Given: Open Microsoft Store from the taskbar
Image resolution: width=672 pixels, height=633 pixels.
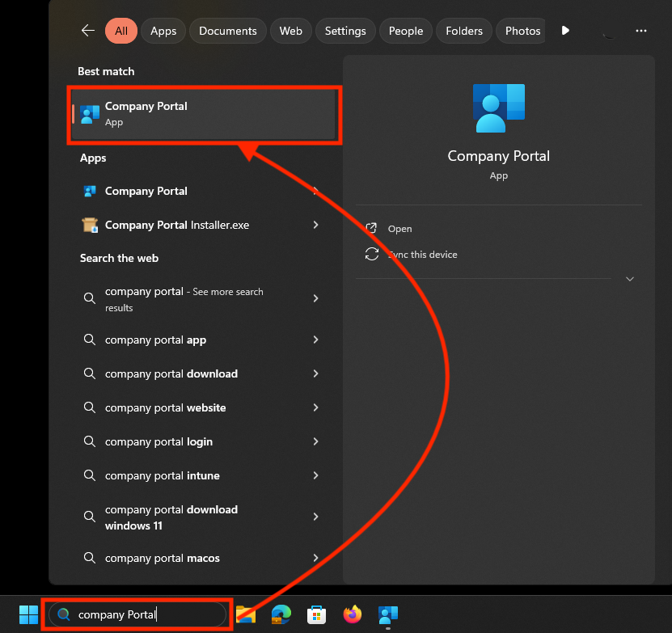Looking at the screenshot, I should pos(317,615).
